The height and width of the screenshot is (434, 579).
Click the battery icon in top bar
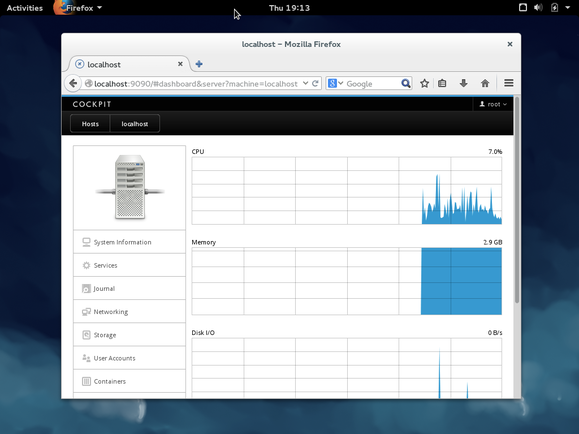point(554,7)
